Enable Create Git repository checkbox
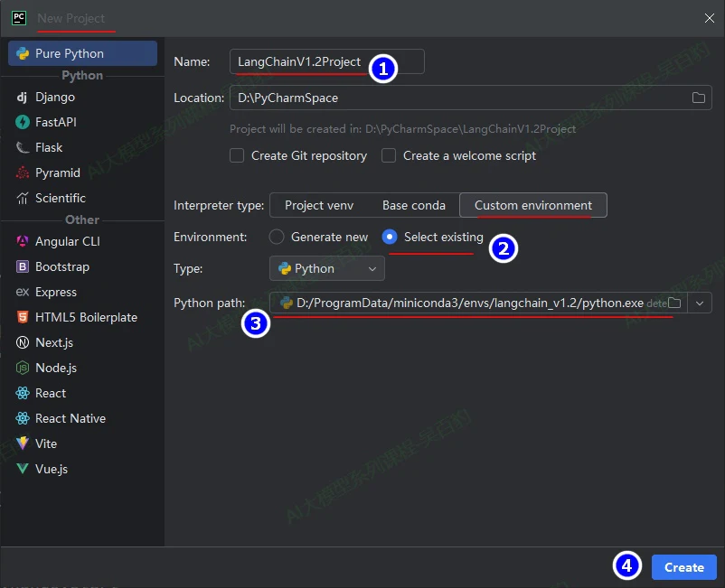Screen dimensions: 725x588 pyautogui.click(x=237, y=155)
